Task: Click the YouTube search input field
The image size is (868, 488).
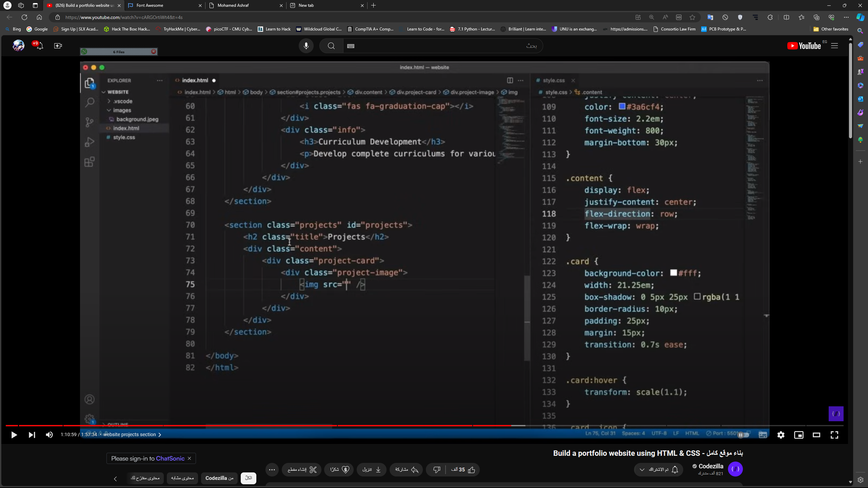Action: 441,46
